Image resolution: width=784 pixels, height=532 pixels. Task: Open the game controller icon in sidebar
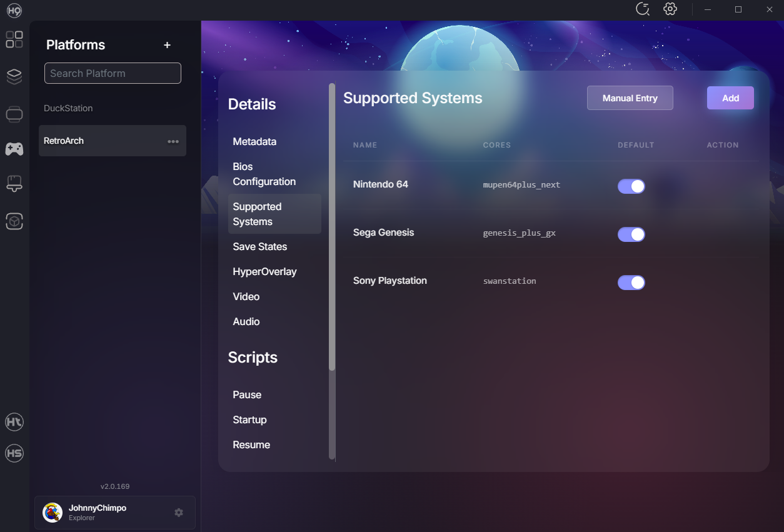pos(14,149)
